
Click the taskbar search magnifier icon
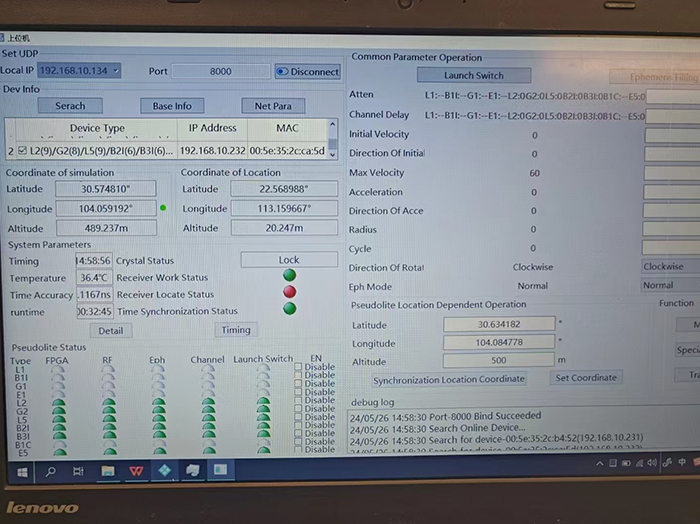(x=49, y=470)
